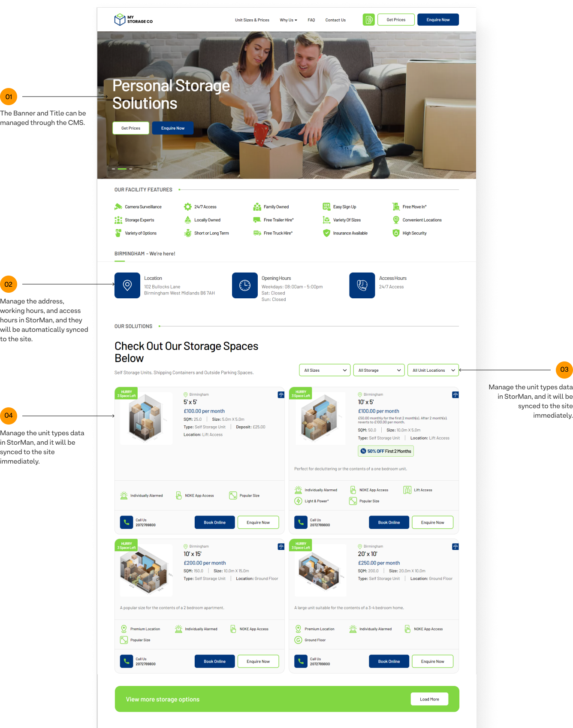The height and width of the screenshot is (728, 573).
Task: Click Enquire Now on the 20' x 10' card
Action: pyautogui.click(x=433, y=661)
